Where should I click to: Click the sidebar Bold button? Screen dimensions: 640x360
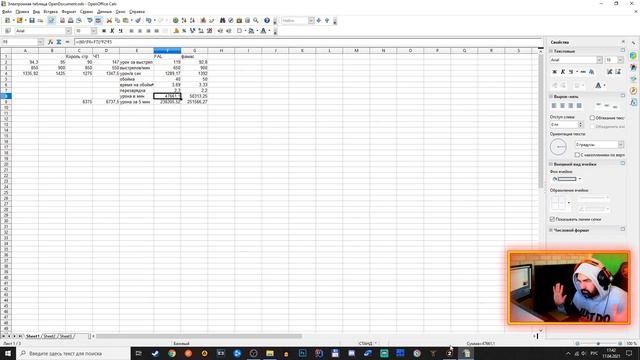(x=554, y=72)
